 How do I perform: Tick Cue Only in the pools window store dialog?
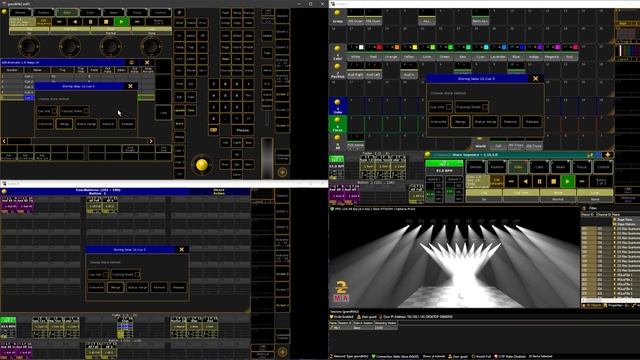point(449,107)
